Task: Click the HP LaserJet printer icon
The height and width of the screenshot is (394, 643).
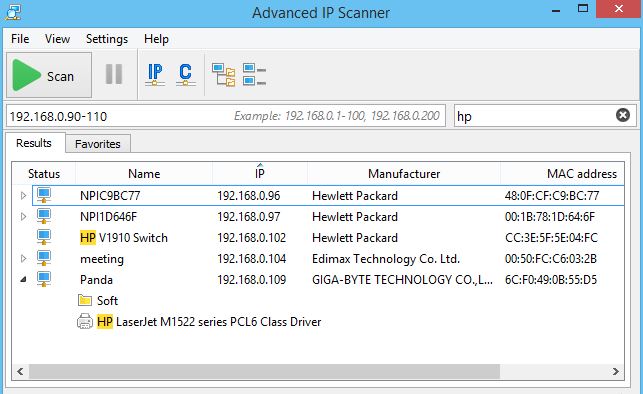Action: 85,321
